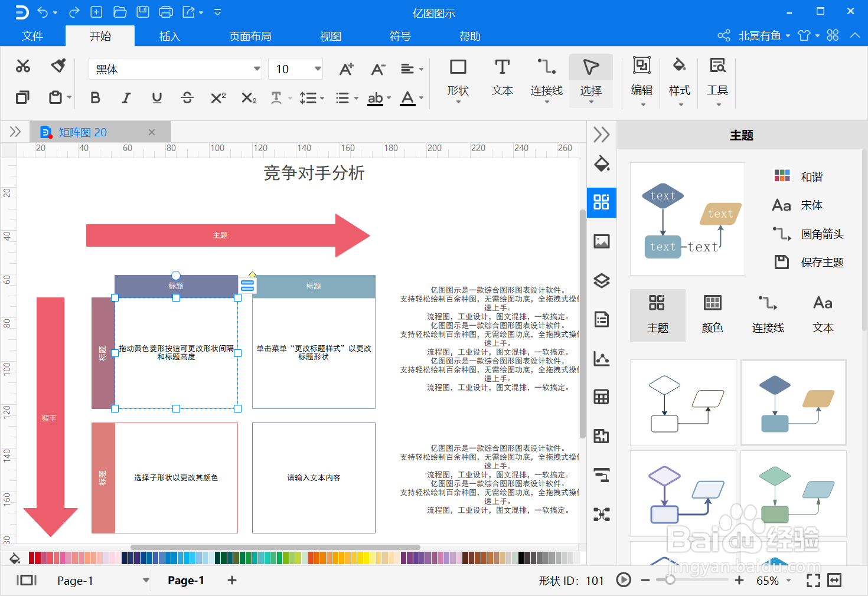Open the chart sidebar panel icon
The width and height of the screenshot is (868, 596).
point(601,358)
